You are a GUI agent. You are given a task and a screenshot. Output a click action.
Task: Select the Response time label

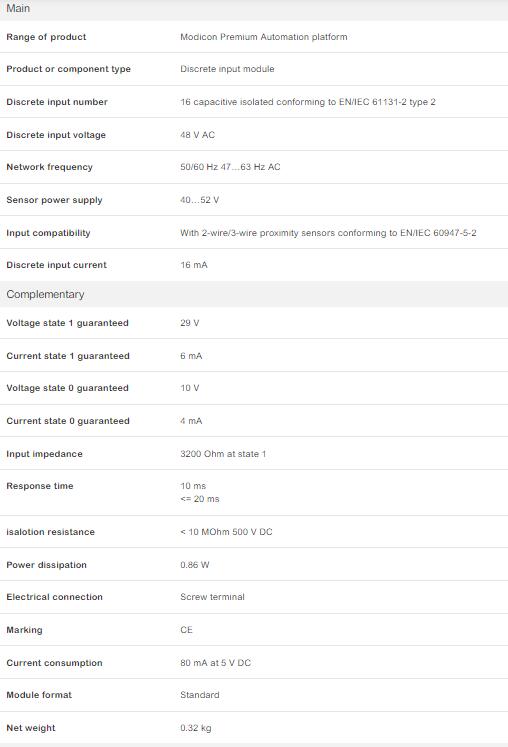[x=40, y=486]
